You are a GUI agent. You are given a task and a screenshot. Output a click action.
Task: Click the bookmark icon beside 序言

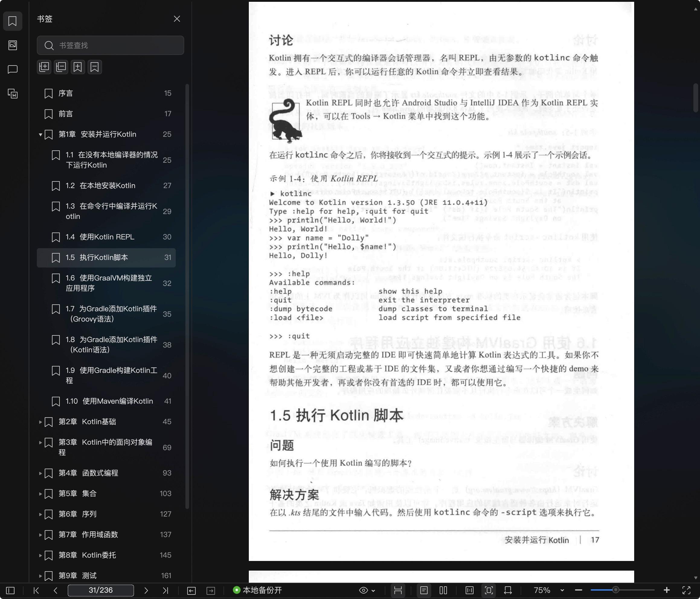coord(49,94)
